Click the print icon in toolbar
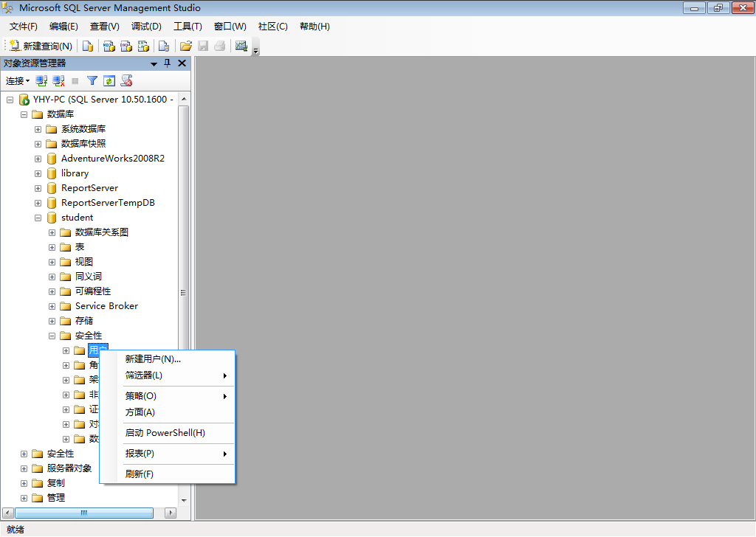 [x=220, y=46]
